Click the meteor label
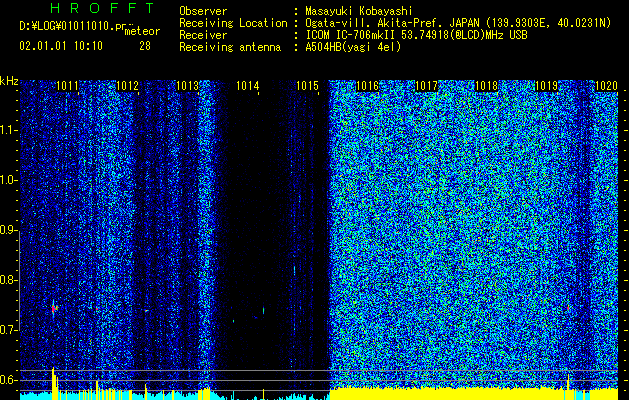Screen dimensions: 629x400 (142, 31)
